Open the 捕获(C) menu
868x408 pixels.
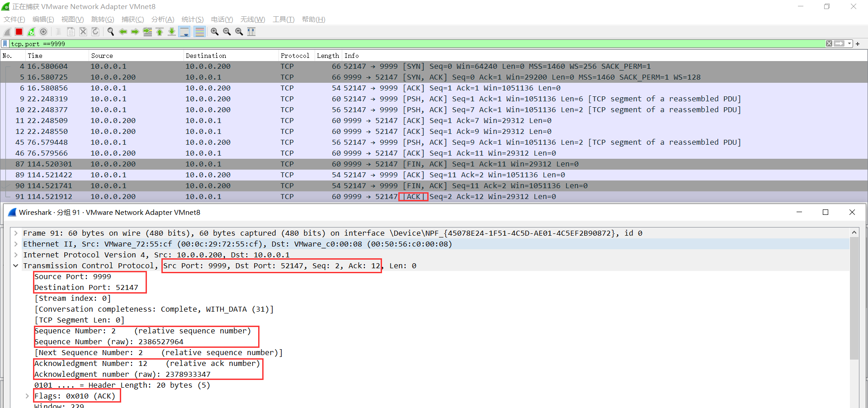point(133,19)
